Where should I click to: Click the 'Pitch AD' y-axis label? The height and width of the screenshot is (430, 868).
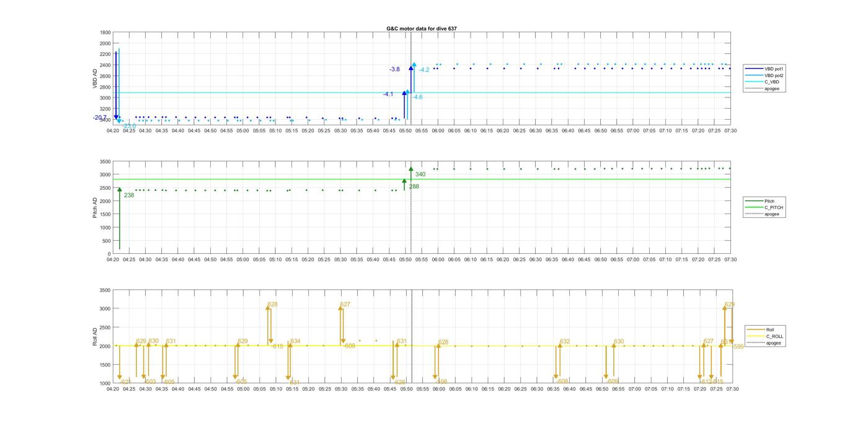[x=95, y=207]
